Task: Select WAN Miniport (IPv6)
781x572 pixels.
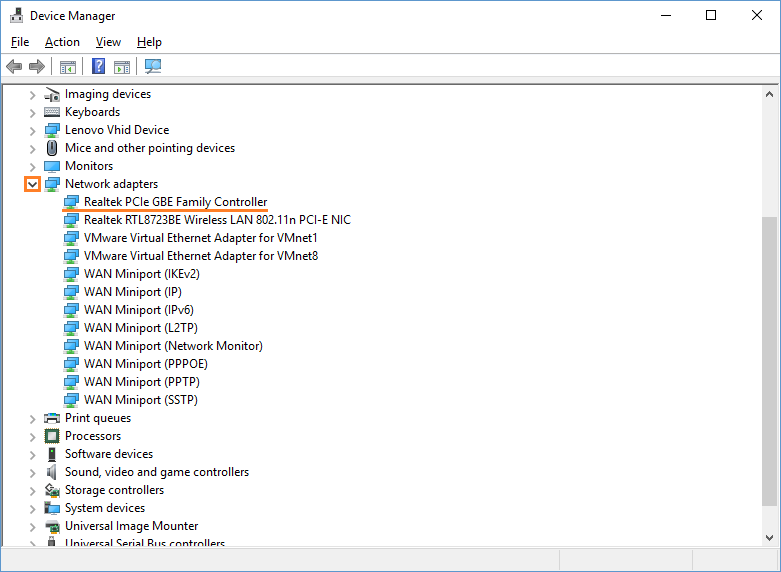Action: click(138, 309)
